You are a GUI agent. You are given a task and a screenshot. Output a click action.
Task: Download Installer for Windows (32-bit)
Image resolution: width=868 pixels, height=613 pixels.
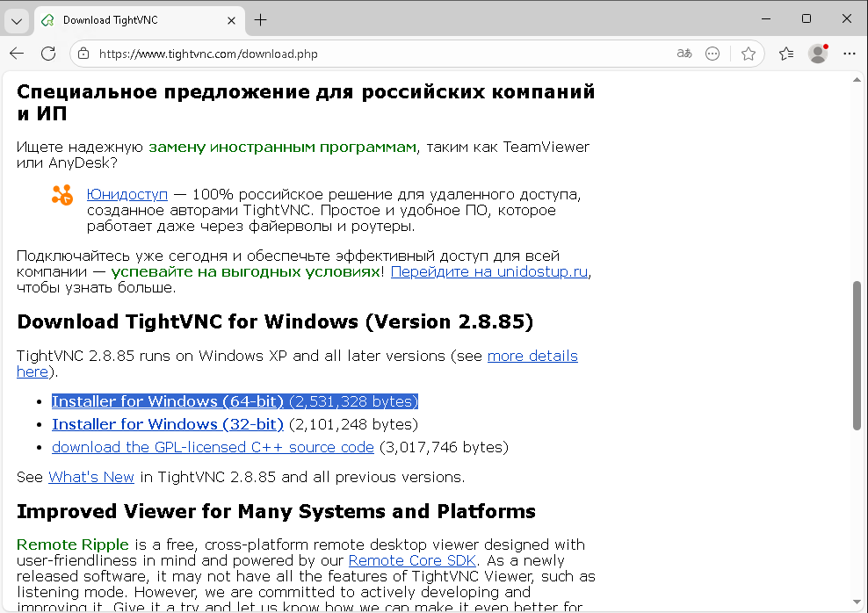tap(167, 424)
